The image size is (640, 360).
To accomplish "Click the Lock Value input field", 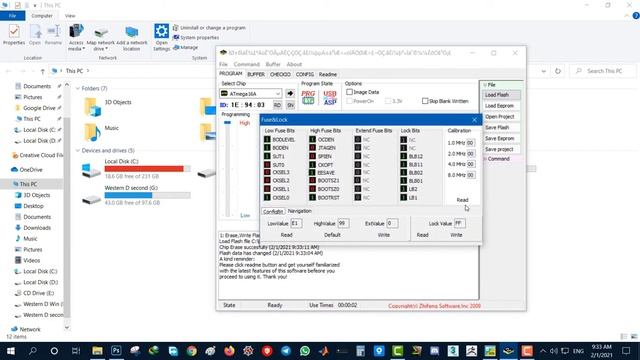I will (x=459, y=224).
